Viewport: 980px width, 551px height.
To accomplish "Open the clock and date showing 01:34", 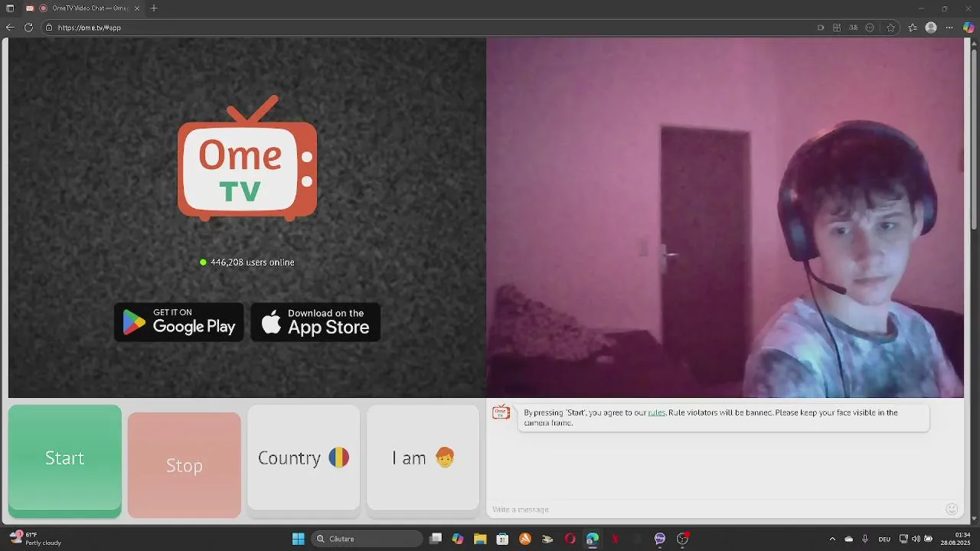I will tap(956, 539).
